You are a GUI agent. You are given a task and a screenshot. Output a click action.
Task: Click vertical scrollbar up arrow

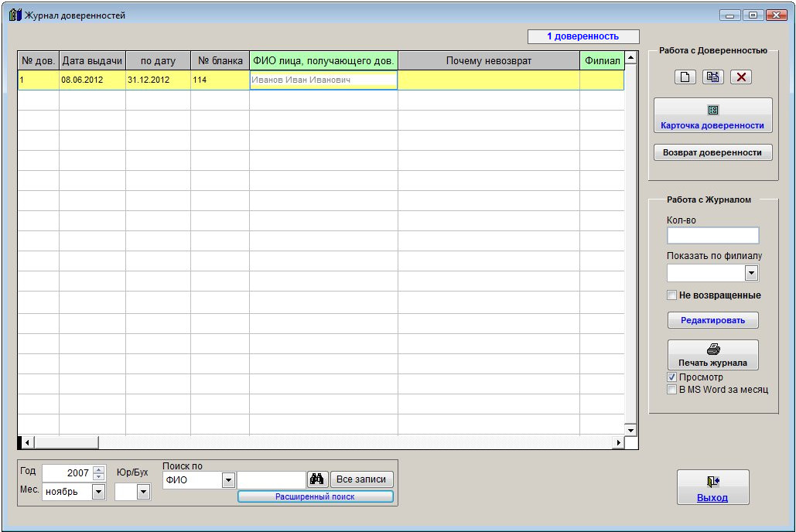pos(630,57)
